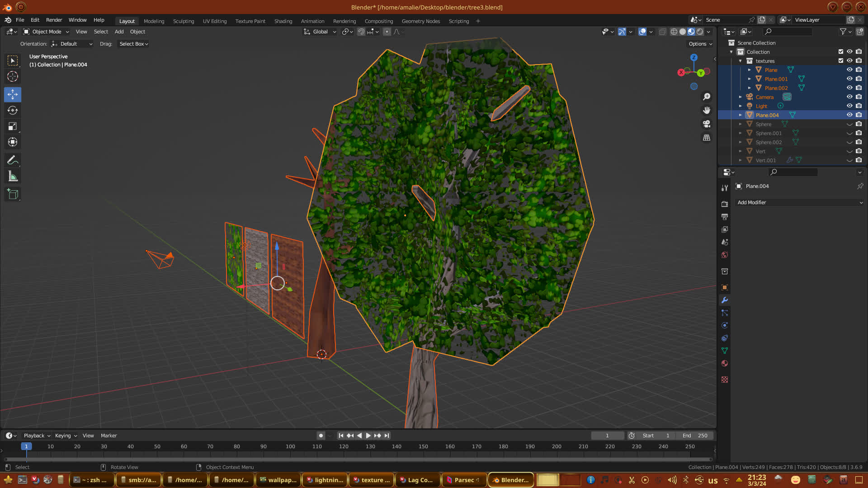Choose the Annotate pencil tool
The height and width of the screenshot is (488, 868).
[x=13, y=160]
